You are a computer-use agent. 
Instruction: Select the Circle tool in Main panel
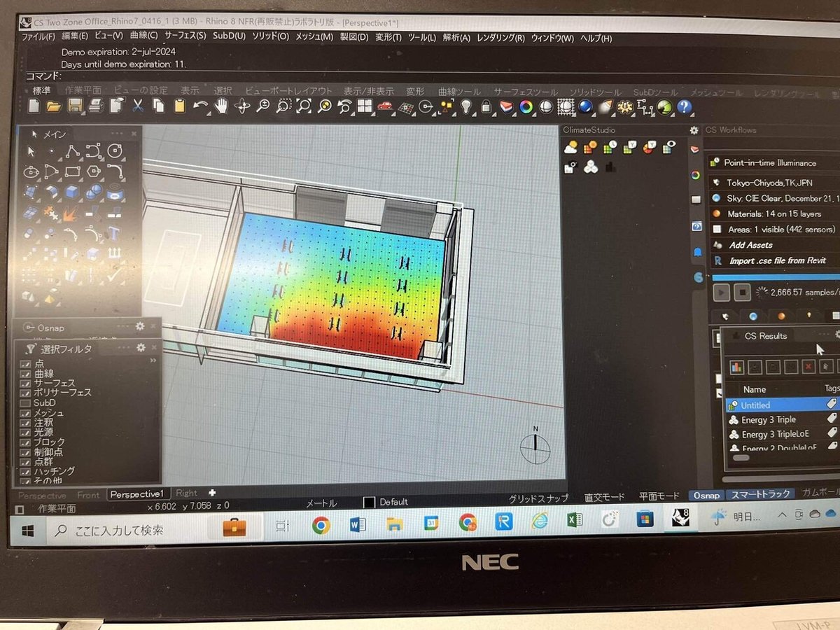pyautogui.click(x=115, y=150)
